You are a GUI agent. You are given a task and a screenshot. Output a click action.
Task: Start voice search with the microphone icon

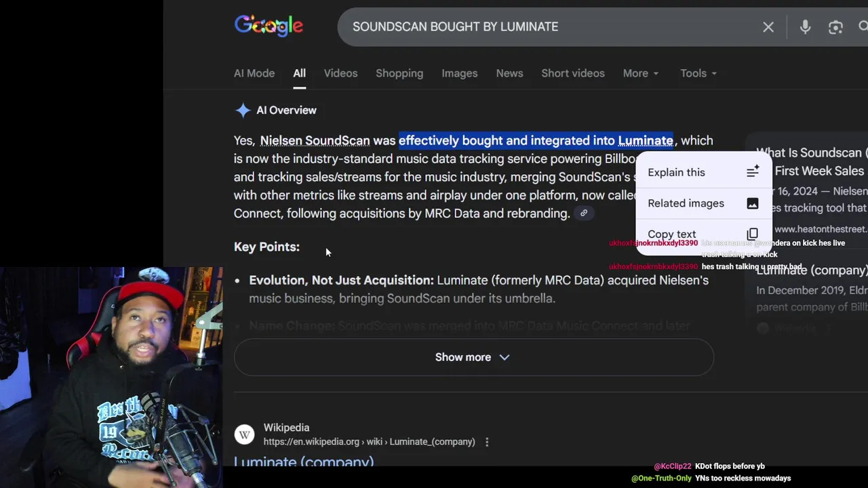(x=805, y=27)
